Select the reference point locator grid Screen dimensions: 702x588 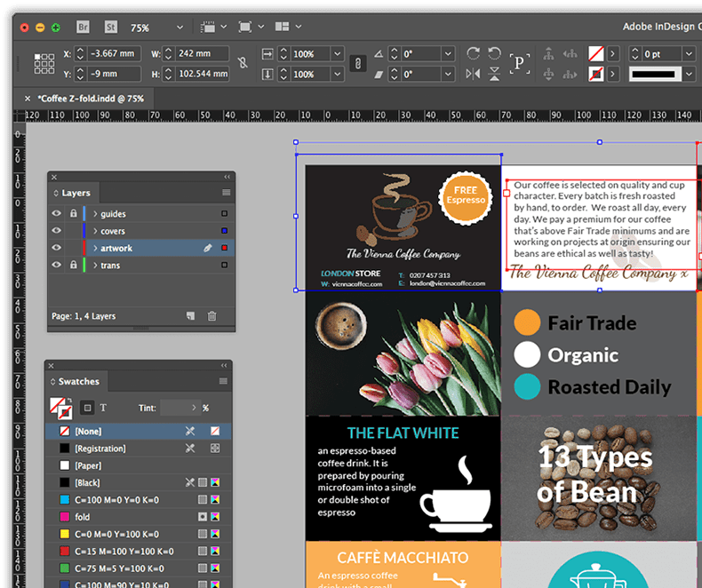44,64
